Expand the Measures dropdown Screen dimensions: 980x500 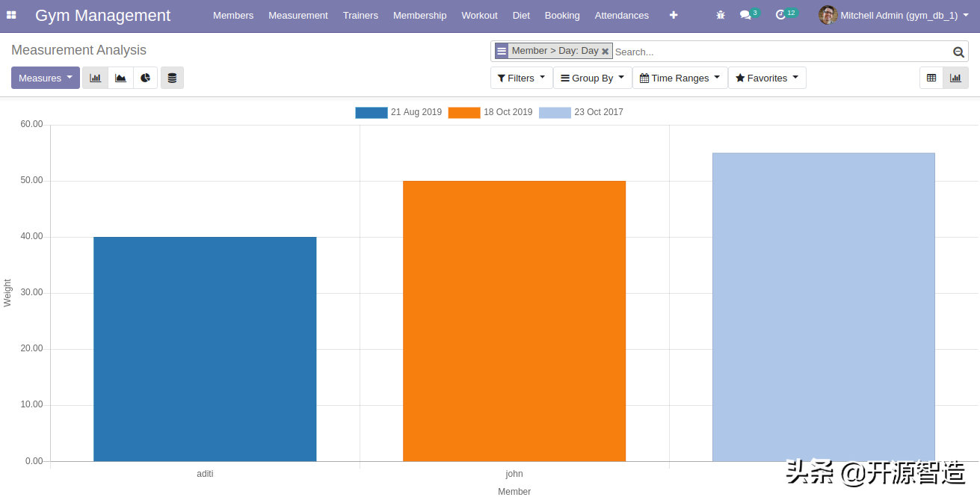tap(46, 78)
